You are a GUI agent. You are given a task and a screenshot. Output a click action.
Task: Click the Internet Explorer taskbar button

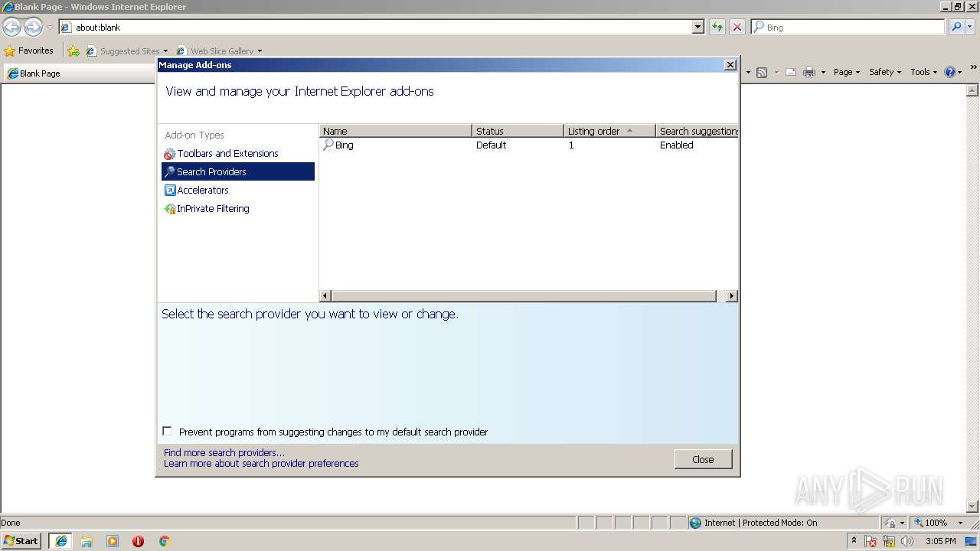pyautogui.click(x=61, y=541)
